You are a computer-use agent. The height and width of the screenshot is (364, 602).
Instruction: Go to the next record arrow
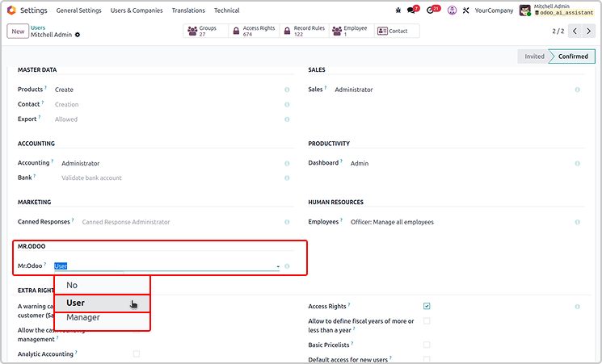tap(591, 31)
